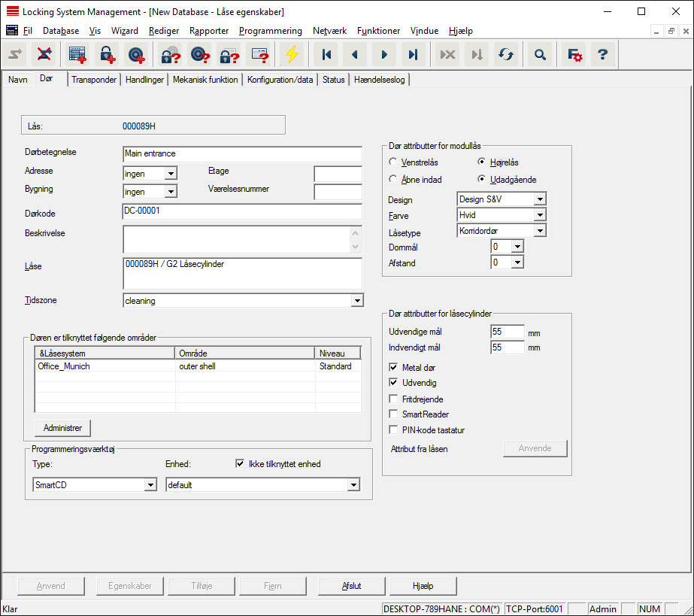
Task: Open the search magnifier tool
Action: [x=539, y=55]
